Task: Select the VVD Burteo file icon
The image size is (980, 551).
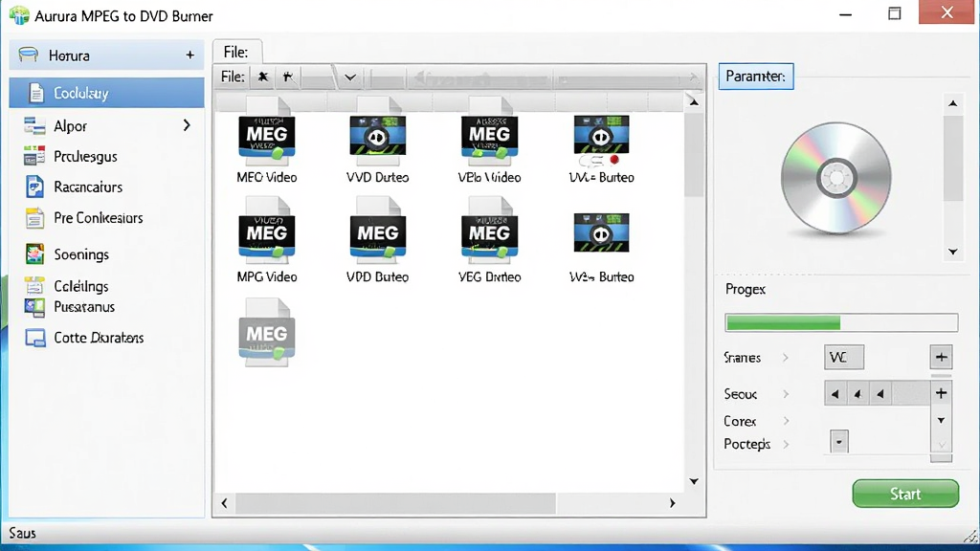Action: (377, 136)
